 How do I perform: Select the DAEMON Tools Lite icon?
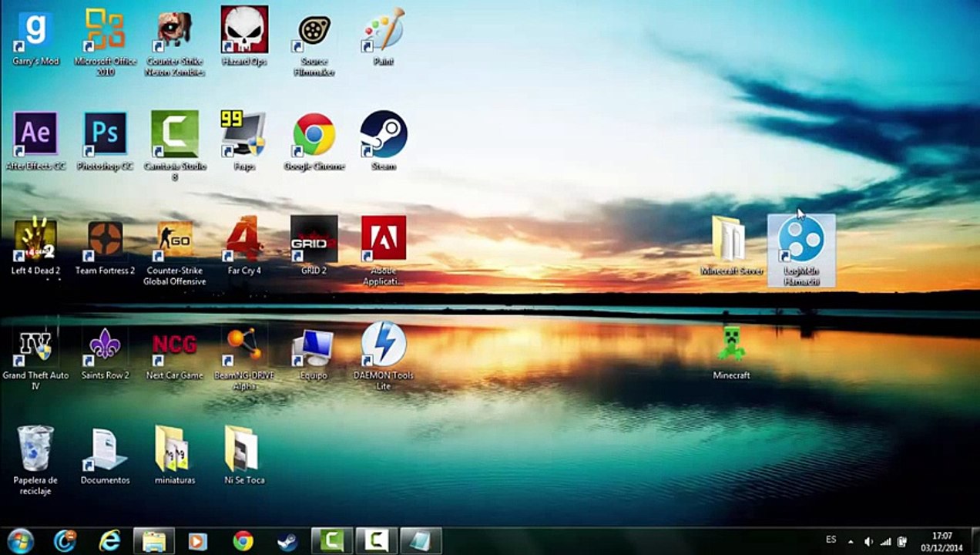[x=383, y=345]
